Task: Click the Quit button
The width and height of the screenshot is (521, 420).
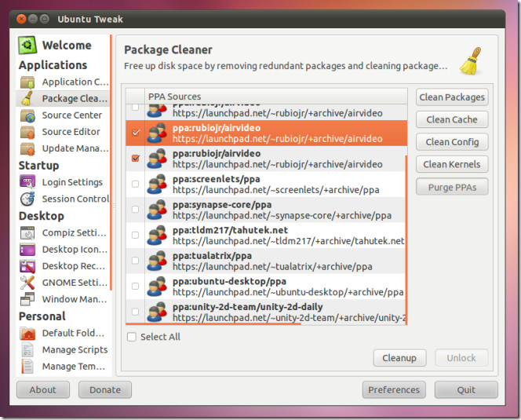Action: tap(466, 389)
